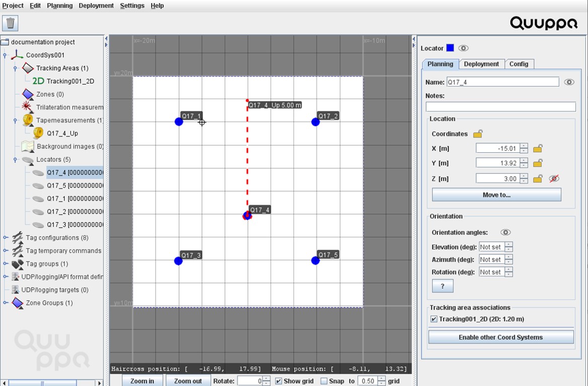Collapse the Locators tree node

[16, 160]
